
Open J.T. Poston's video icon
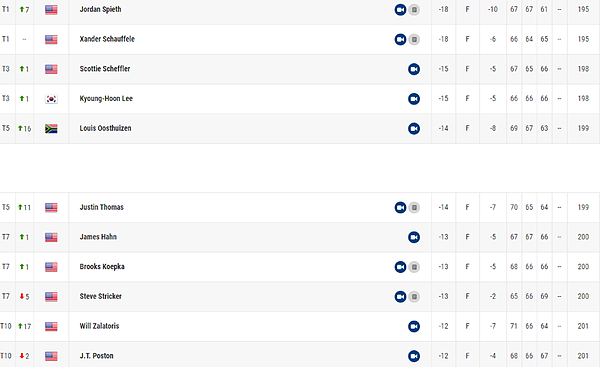click(x=414, y=356)
